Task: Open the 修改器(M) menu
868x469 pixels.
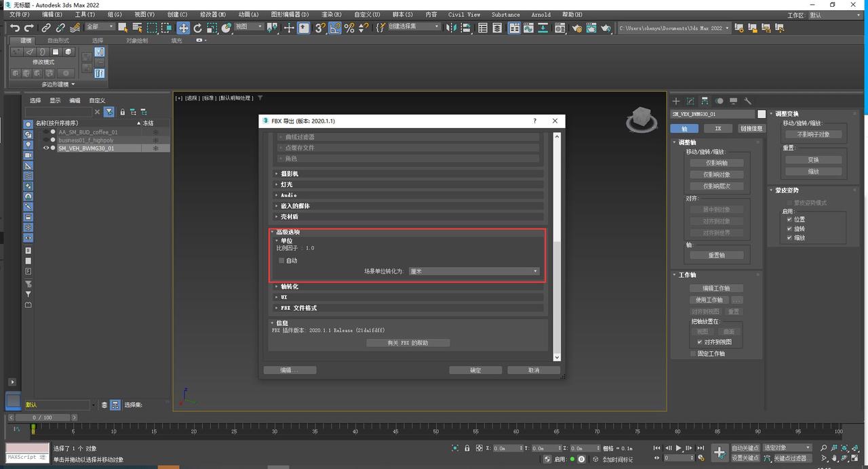Action: [x=213, y=14]
